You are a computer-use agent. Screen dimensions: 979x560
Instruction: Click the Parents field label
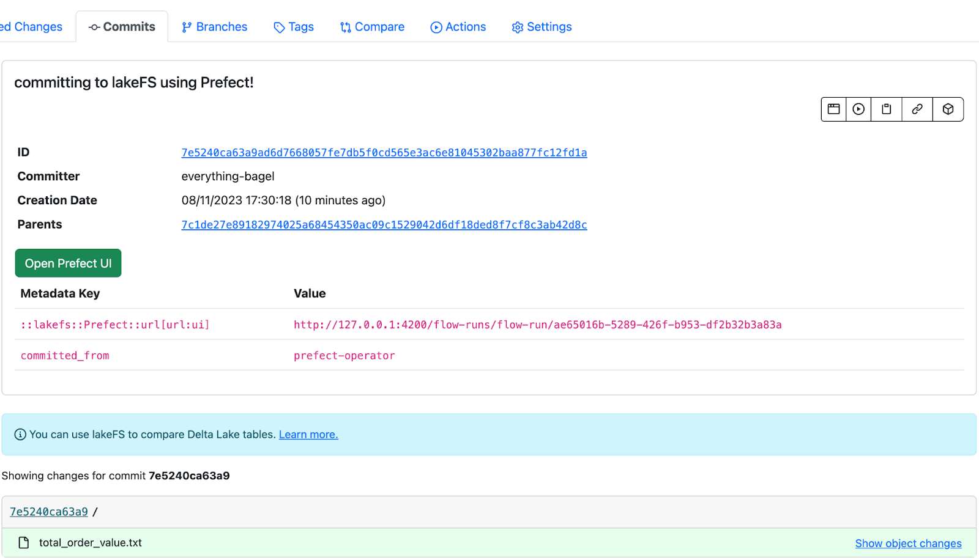(40, 225)
